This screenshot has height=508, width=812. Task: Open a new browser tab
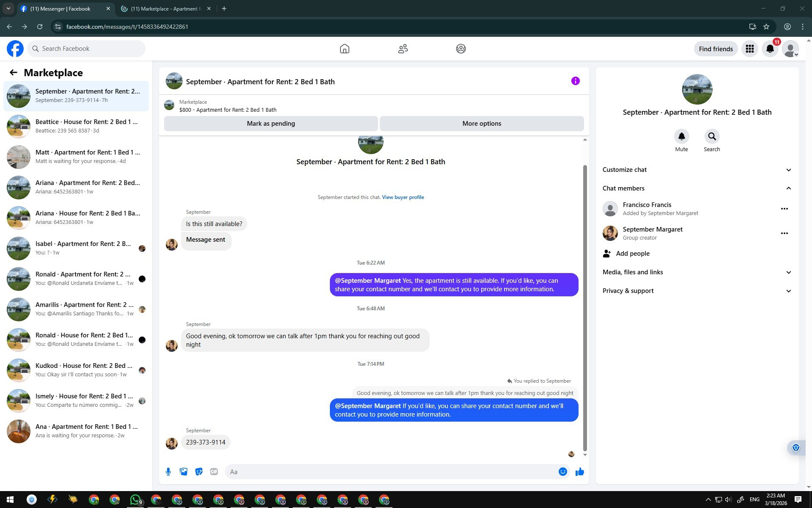(224, 8)
